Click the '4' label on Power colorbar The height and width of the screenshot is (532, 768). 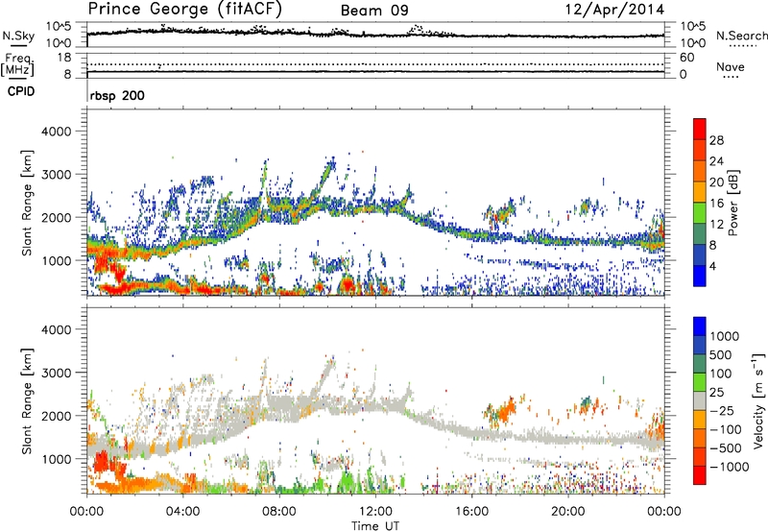tap(713, 266)
